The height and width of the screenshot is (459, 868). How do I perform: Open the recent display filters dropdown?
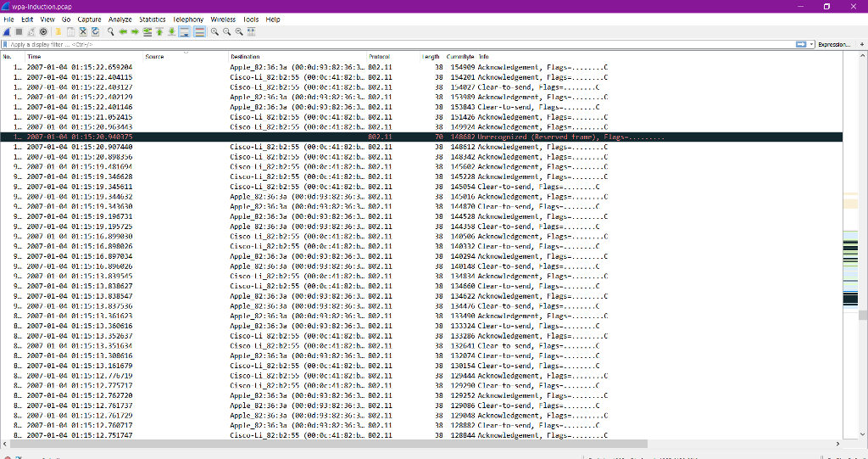811,44
